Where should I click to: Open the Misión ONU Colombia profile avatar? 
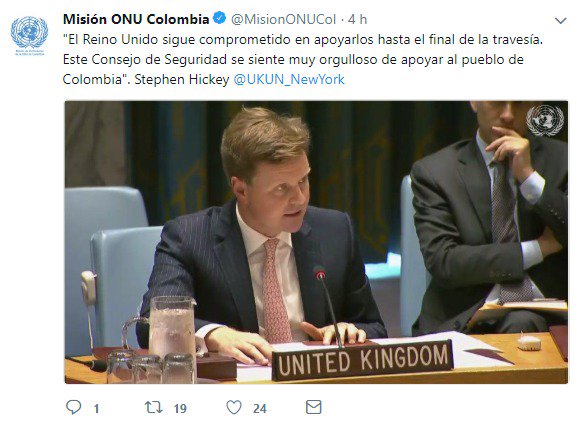pyautogui.click(x=29, y=35)
